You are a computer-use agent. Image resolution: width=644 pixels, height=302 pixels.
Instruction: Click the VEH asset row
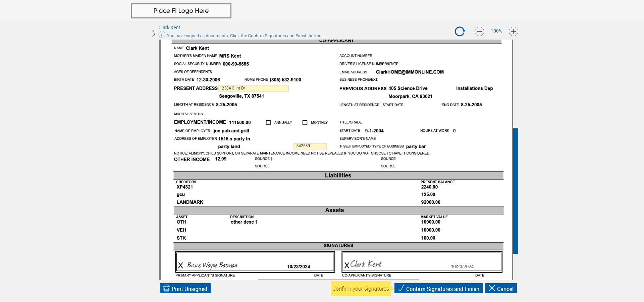(x=181, y=230)
